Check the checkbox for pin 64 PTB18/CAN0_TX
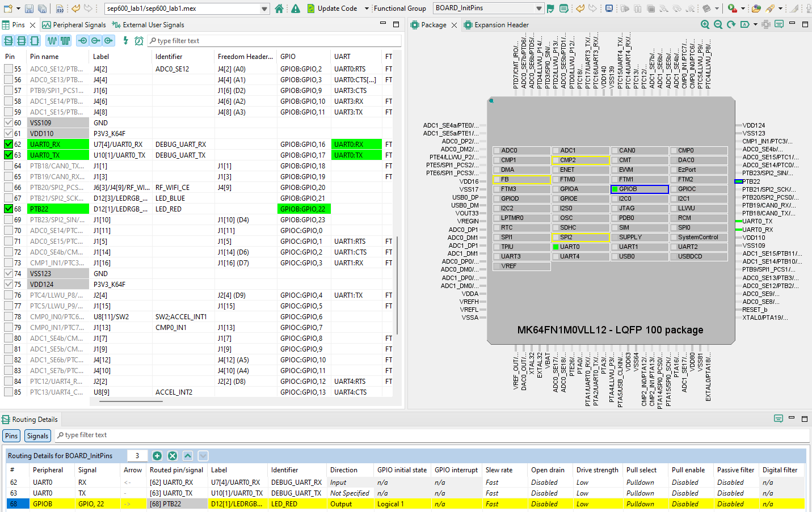The image size is (812, 512). (8, 166)
